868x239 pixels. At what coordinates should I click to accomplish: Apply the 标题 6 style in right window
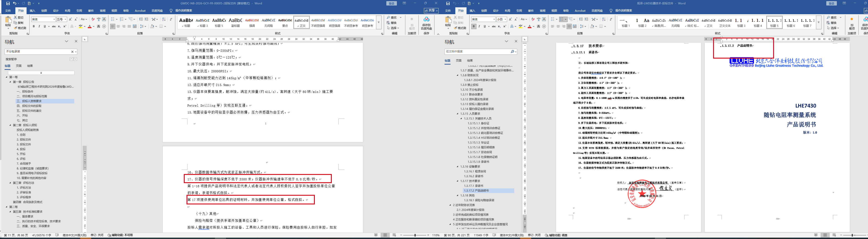coord(791,22)
